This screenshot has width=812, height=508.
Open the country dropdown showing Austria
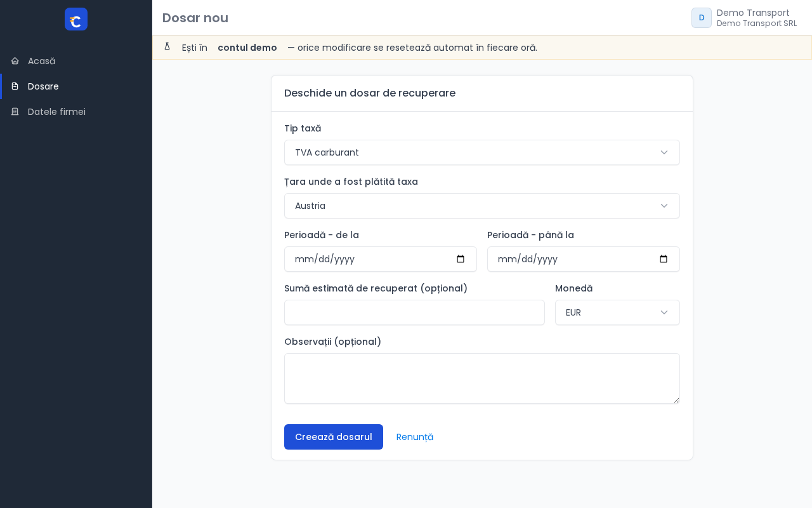tap(482, 206)
